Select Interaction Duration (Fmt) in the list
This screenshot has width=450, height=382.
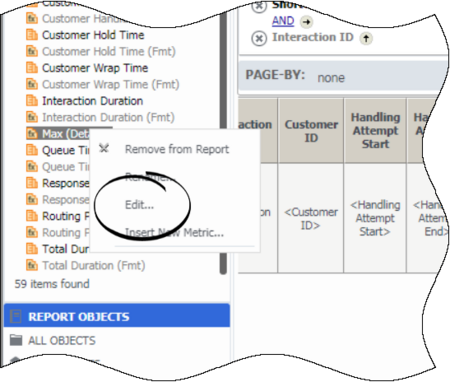pos(108,117)
